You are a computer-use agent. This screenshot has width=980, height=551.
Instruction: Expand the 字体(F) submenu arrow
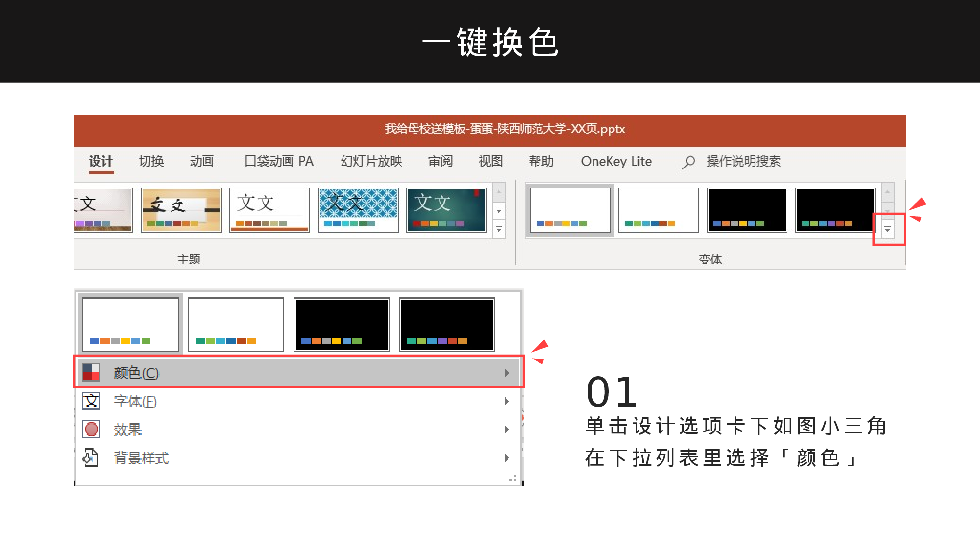(507, 401)
